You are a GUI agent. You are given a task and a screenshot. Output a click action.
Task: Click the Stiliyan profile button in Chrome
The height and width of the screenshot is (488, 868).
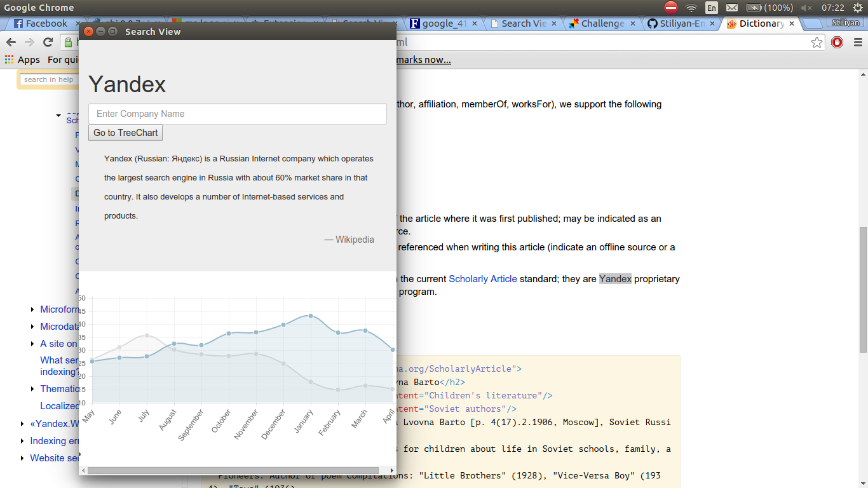[846, 22]
